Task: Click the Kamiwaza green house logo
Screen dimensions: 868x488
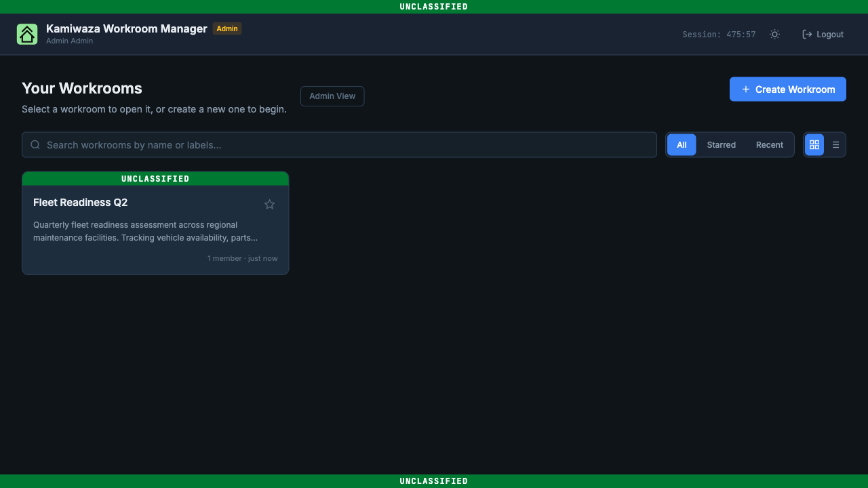Action: (x=27, y=34)
